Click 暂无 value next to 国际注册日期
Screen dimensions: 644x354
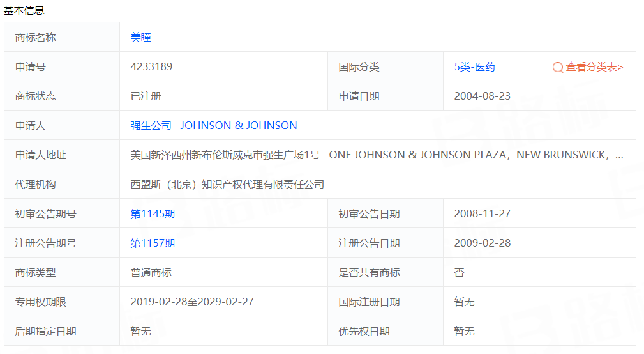click(x=464, y=302)
